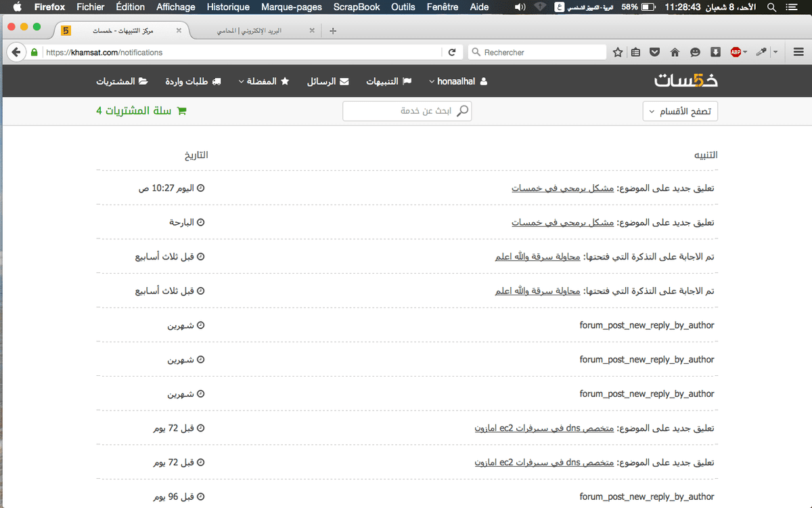Open Firefox downloads panel icon
812x508 pixels.
714,51
